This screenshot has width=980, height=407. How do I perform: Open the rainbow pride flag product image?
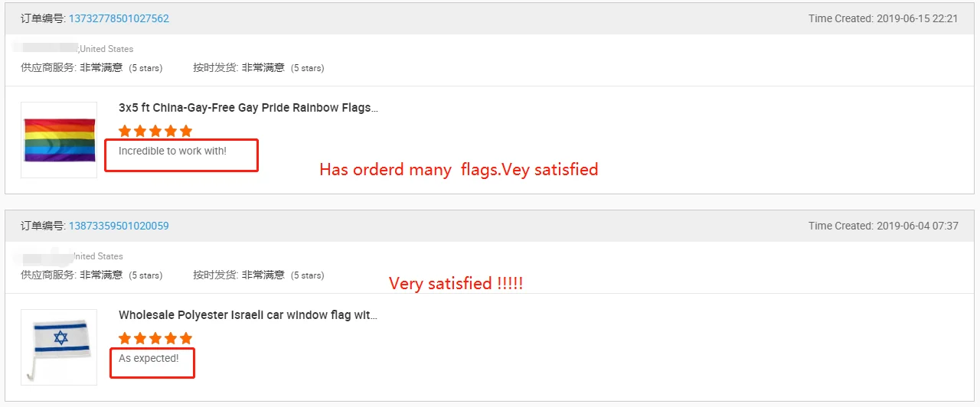(59, 140)
